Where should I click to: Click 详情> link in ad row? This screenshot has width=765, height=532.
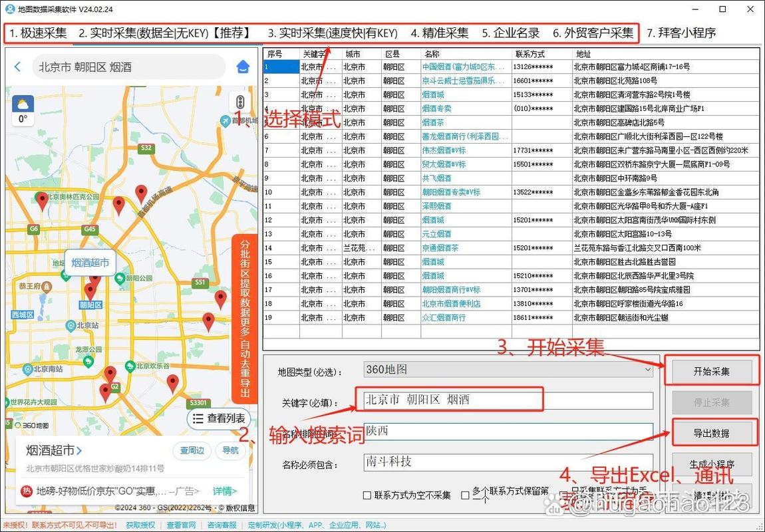coord(224,491)
